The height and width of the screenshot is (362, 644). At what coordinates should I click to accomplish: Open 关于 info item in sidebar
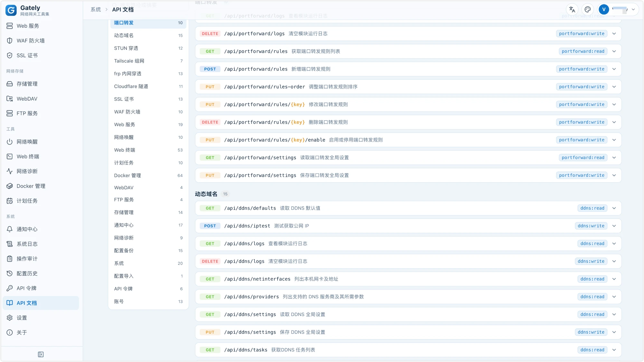click(x=41, y=333)
